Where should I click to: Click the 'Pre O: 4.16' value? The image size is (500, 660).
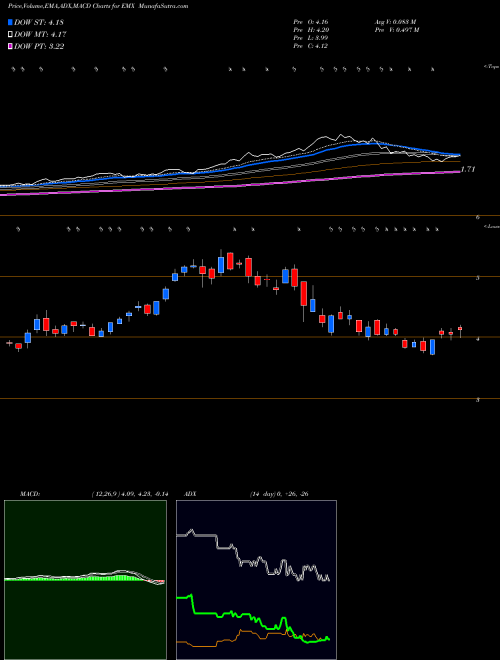(311, 21)
